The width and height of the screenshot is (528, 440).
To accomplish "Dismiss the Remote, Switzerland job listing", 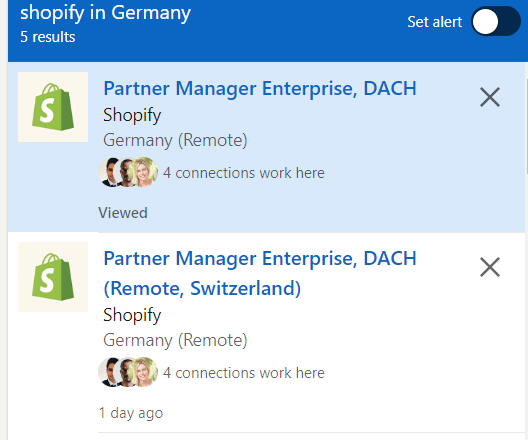I will tap(490, 267).
